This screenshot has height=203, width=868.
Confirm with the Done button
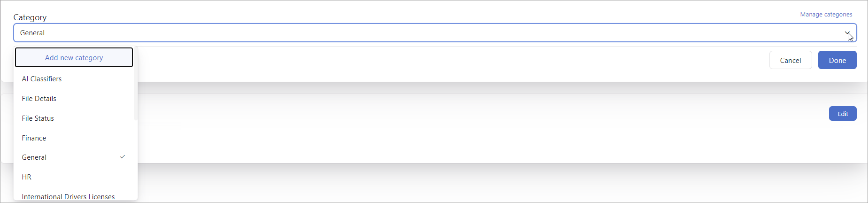(837, 60)
